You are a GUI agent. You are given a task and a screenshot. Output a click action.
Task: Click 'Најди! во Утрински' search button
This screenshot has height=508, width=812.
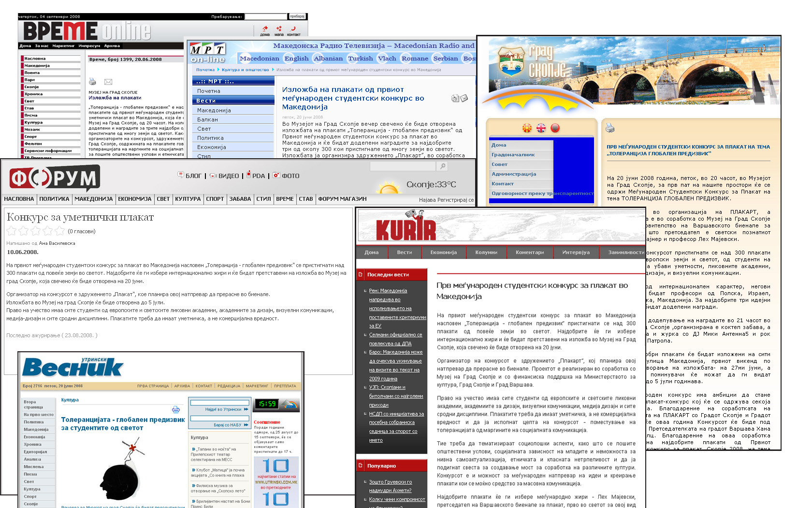[x=227, y=409]
